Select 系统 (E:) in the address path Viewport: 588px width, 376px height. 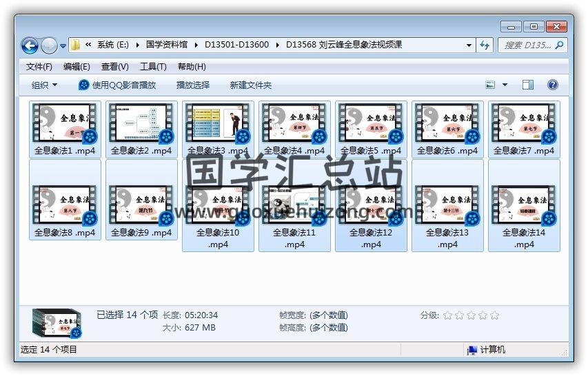(112, 45)
